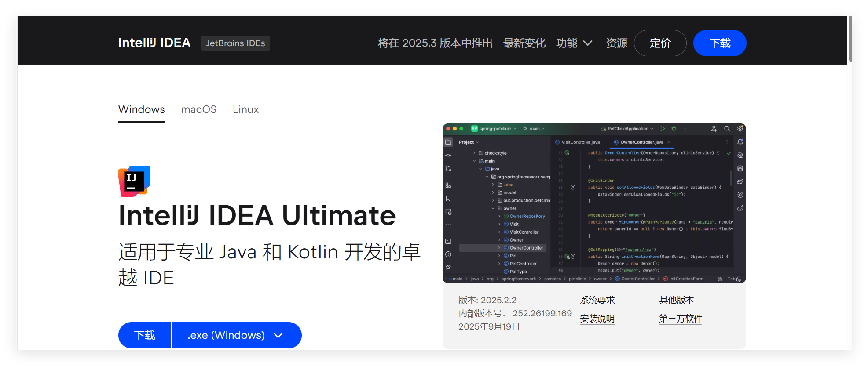868x366 pixels.
Task: Click the Database icon in IDE preview right sidebar
Action: 740,168
